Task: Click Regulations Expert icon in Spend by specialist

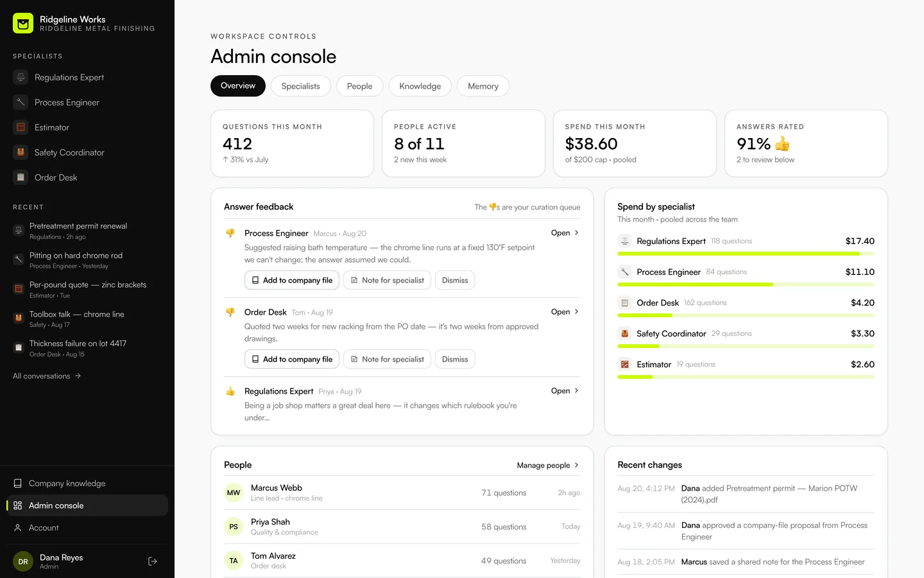Action: pyautogui.click(x=624, y=241)
